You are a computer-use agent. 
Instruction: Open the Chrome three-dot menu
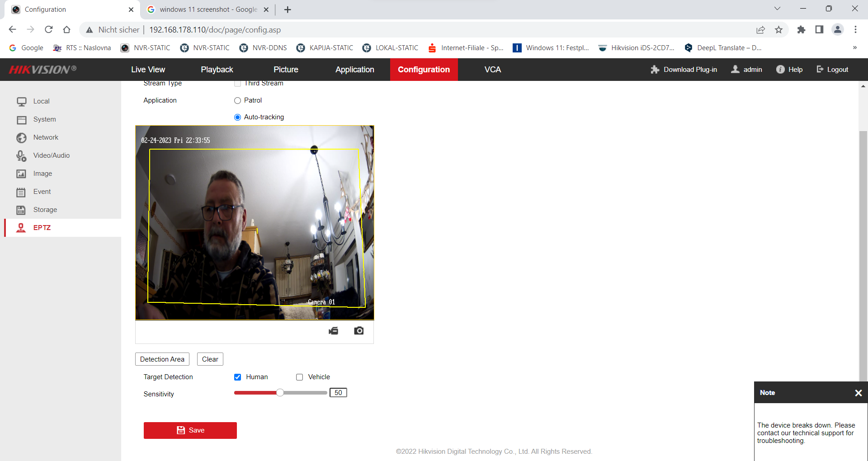[855, 30]
